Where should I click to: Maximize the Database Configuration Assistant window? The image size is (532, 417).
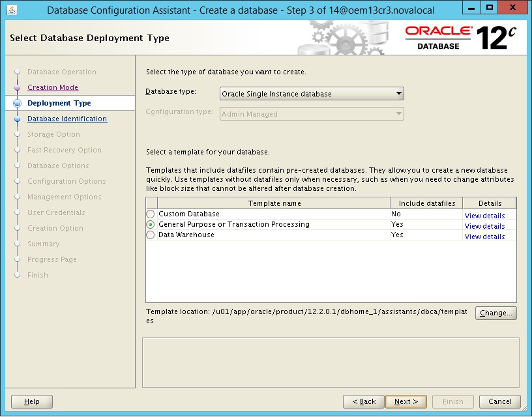(x=489, y=8)
